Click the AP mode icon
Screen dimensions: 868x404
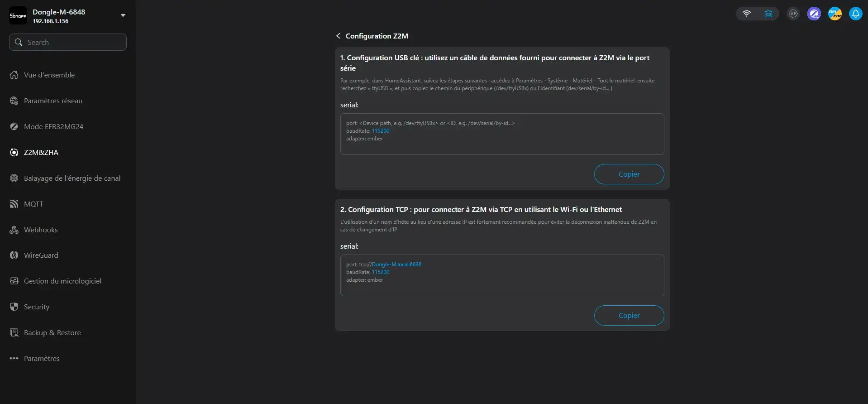pos(793,14)
